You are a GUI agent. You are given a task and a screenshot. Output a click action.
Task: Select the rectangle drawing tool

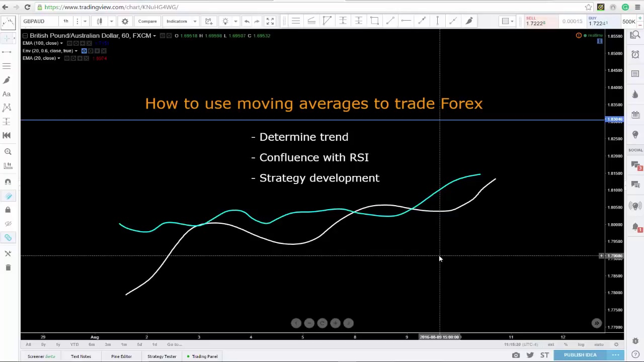[374, 21]
